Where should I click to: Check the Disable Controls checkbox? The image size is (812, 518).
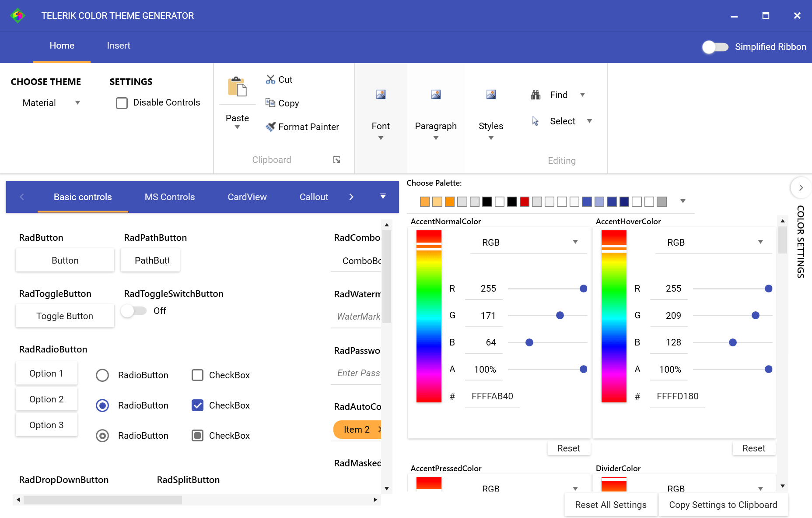click(122, 103)
